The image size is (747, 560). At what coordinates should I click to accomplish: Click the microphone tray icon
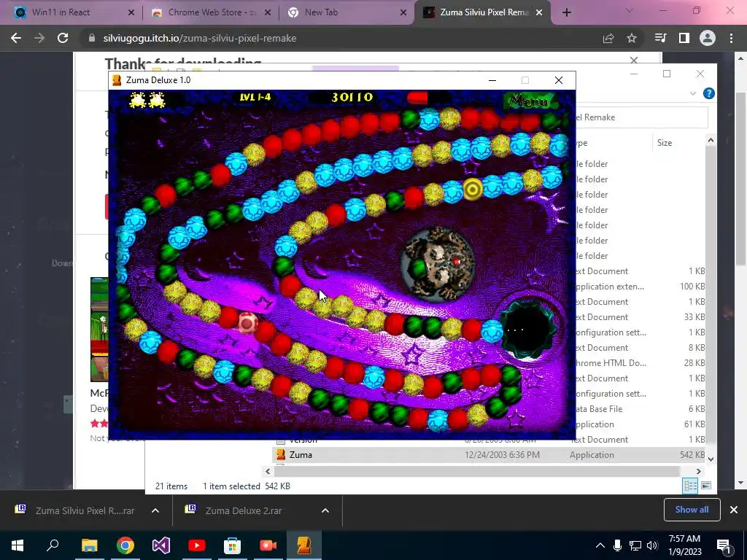[617, 545]
